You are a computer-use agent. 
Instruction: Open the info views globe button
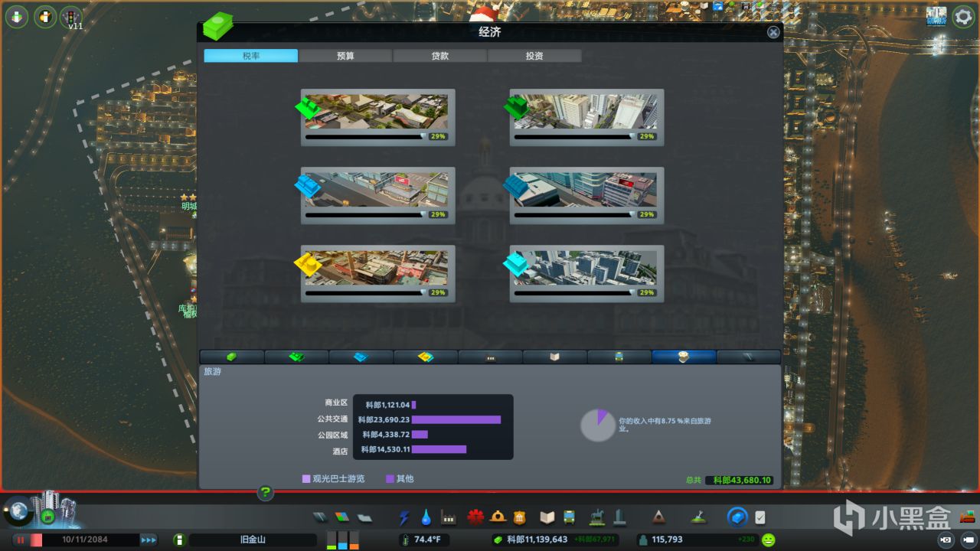(x=17, y=510)
